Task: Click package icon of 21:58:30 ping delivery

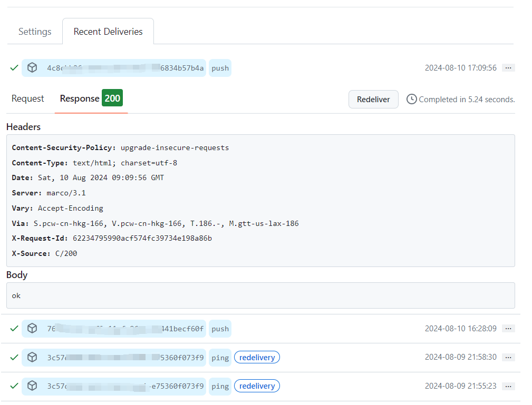Action: (32, 358)
